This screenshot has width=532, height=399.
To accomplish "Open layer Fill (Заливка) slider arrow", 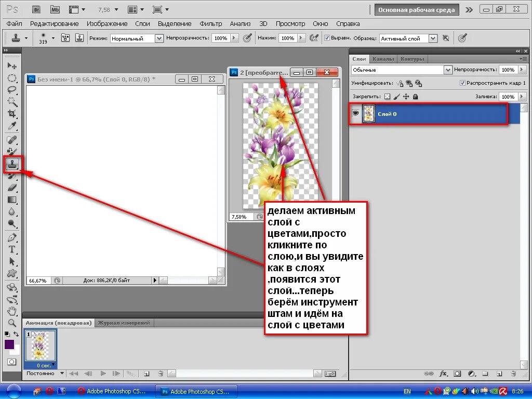I will pos(522,97).
